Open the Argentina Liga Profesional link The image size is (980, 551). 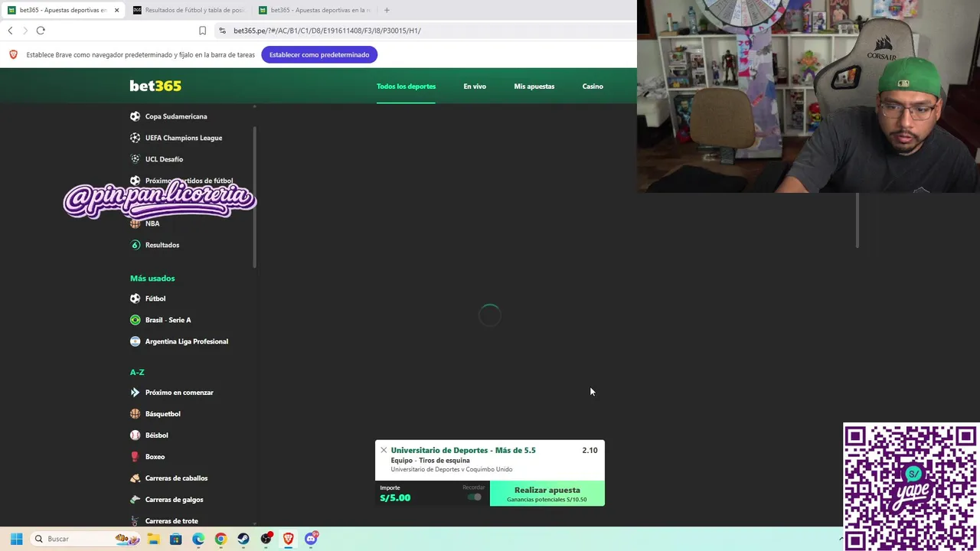(x=187, y=341)
